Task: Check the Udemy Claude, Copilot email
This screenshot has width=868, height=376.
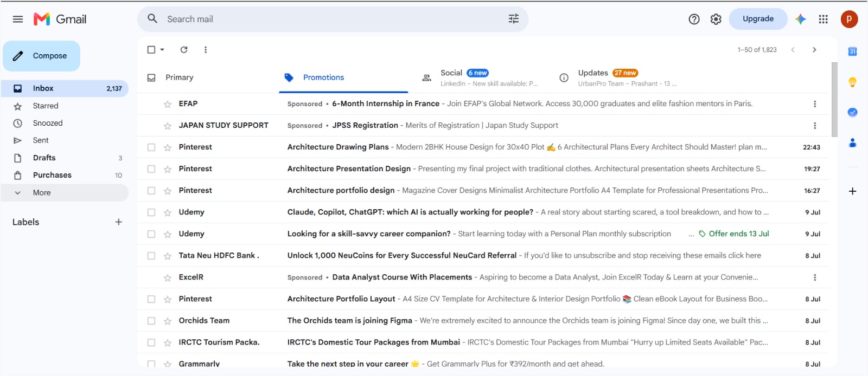Action: tap(151, 212)
